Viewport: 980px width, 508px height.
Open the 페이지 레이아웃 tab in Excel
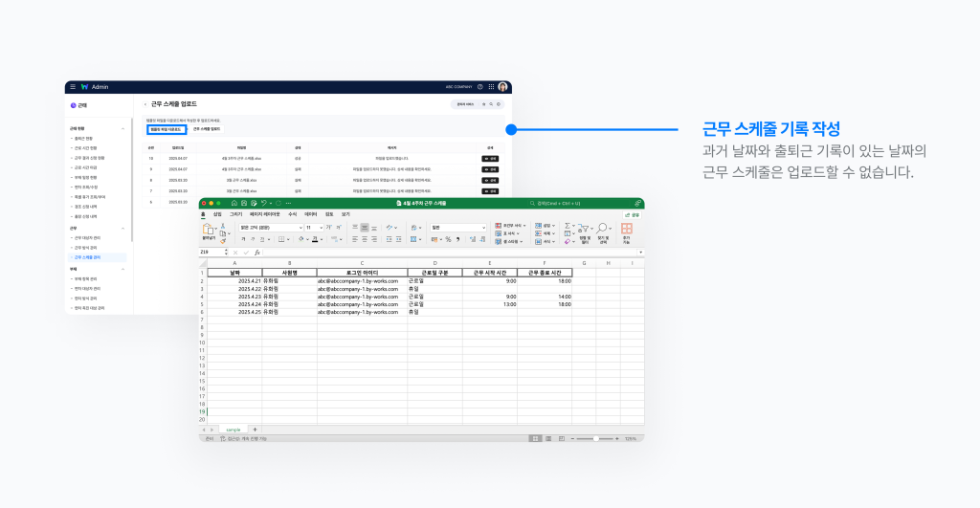tap(265, 214)
